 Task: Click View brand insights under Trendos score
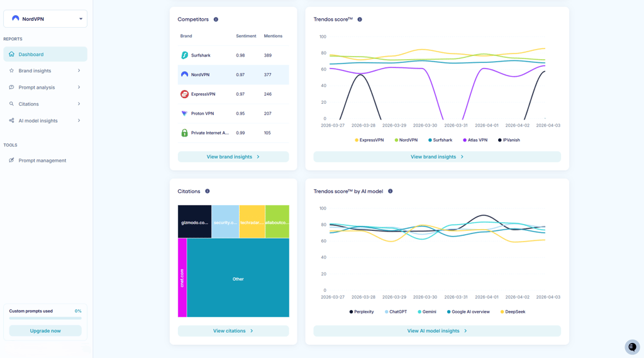pos(437,157)
